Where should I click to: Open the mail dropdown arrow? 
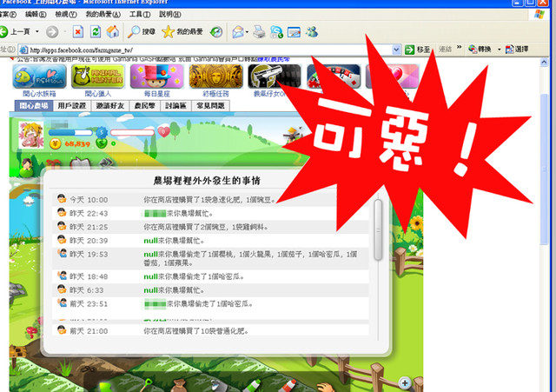pos(247,32)
